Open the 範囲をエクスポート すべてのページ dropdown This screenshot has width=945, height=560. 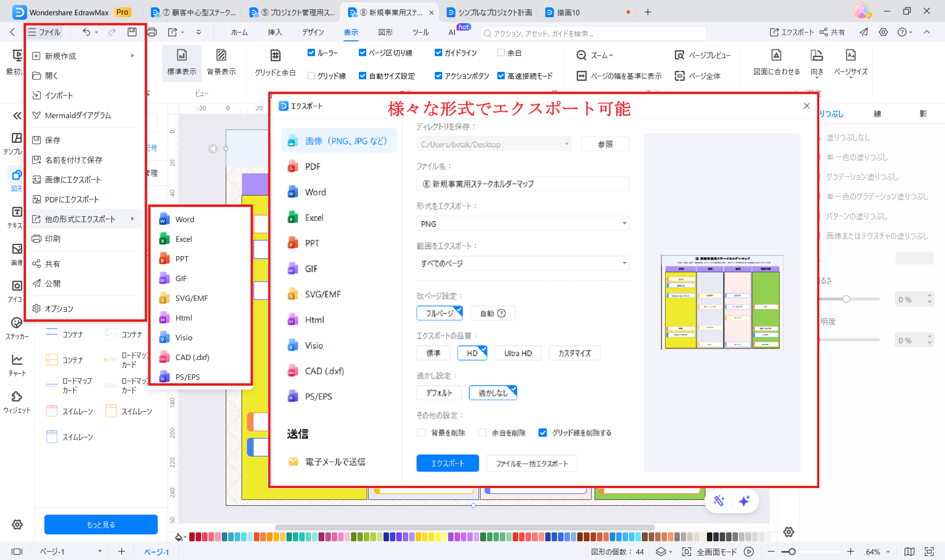tap(523, 264)
